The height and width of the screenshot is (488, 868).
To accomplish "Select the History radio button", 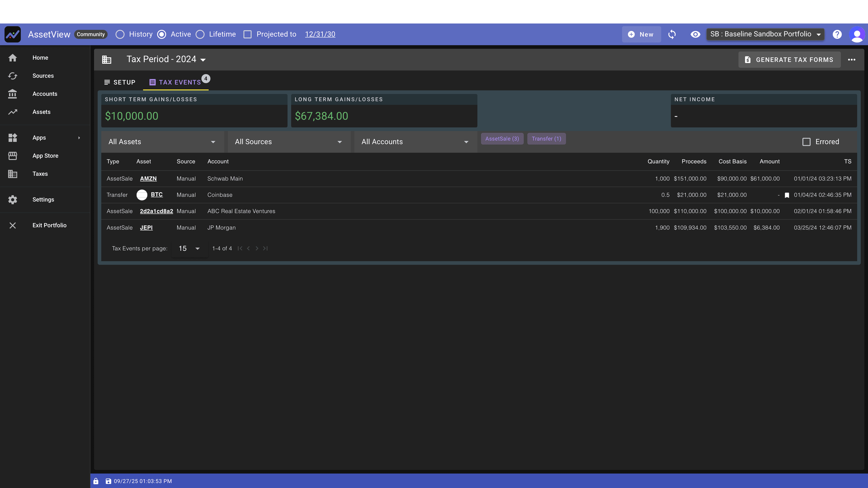I will coord(120,34).
